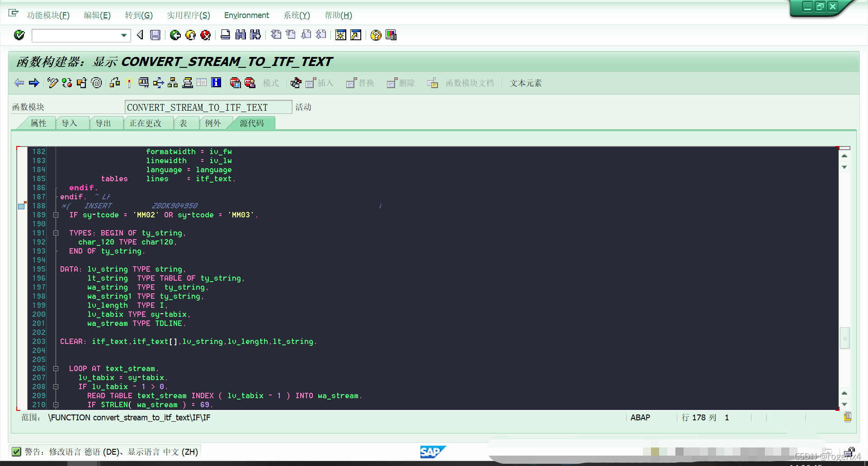Toggle the Full Screen icon
Viewport: 868px width, 466px height.
coord(202,83)
